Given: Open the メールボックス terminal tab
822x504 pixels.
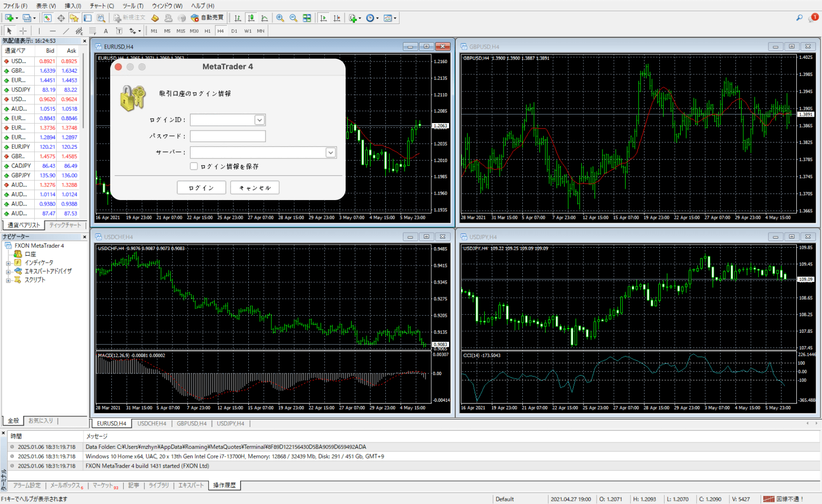Looking at the screenshot, I should [66, 485].
